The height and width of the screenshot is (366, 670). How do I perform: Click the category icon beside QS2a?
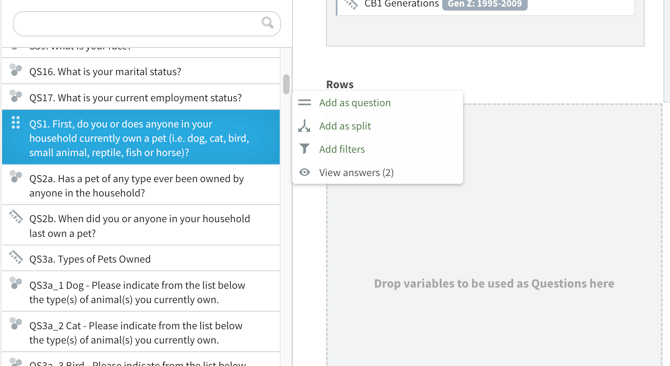point(16,176)
